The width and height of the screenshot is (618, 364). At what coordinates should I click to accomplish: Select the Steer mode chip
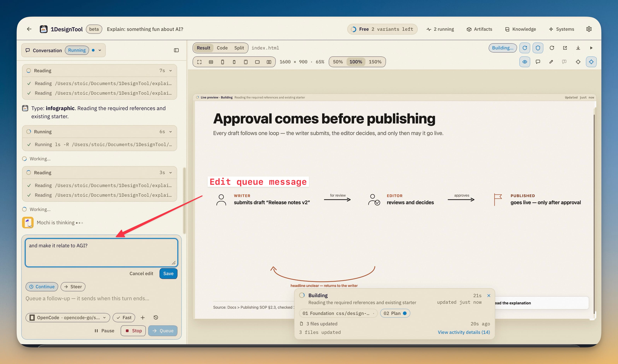73,287
